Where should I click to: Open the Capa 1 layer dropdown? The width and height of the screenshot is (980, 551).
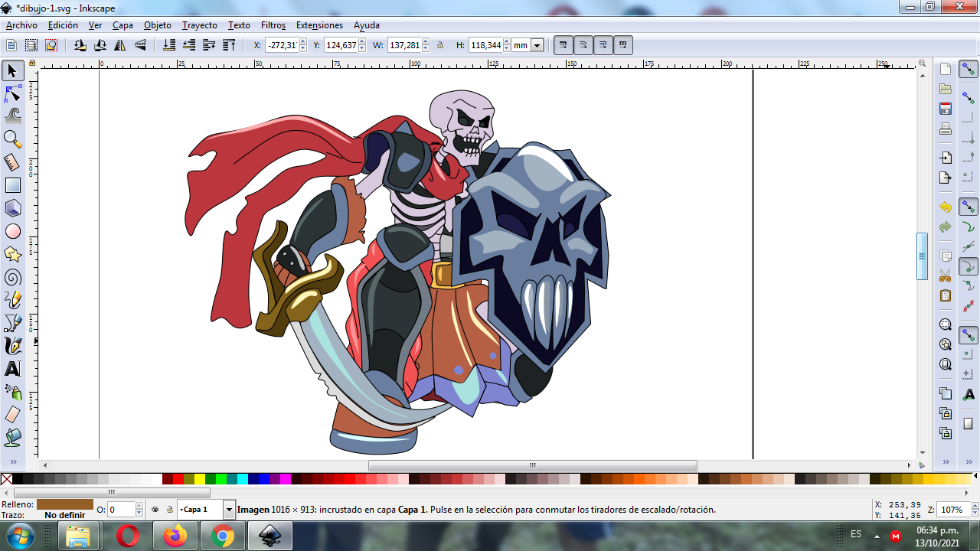tap(229, 509)
